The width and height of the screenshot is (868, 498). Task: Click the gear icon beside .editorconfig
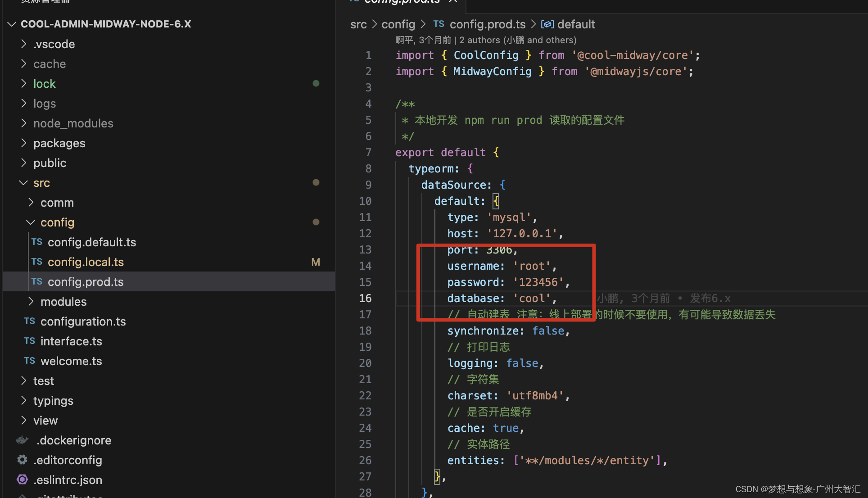pos(23,460)
